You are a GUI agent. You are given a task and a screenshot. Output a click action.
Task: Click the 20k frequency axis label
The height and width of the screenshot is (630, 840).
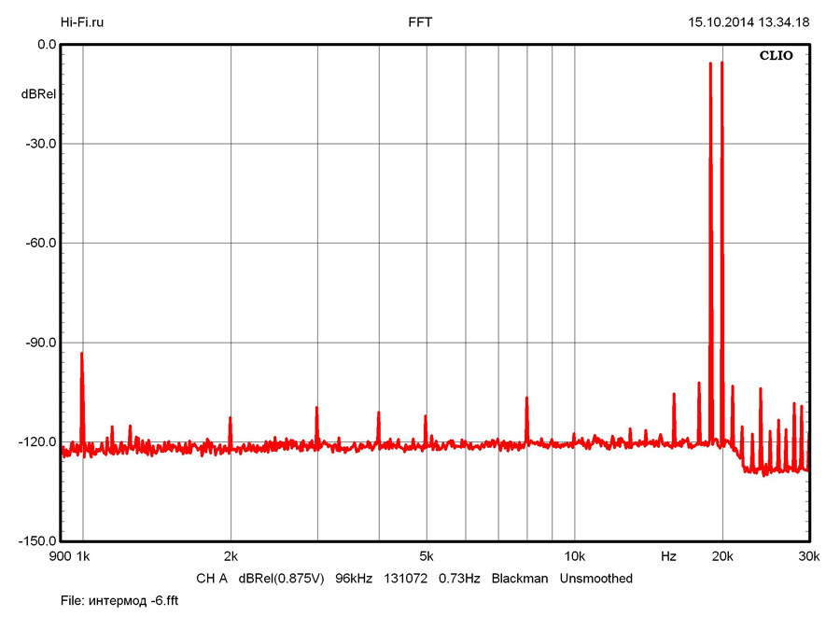point(721,556)
